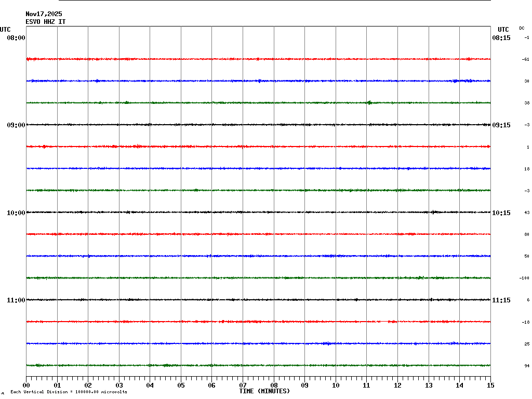Viewport: 532px width, 399px height.
Task: Click the Nov17,2025 date text
Action: click(44, 14)
